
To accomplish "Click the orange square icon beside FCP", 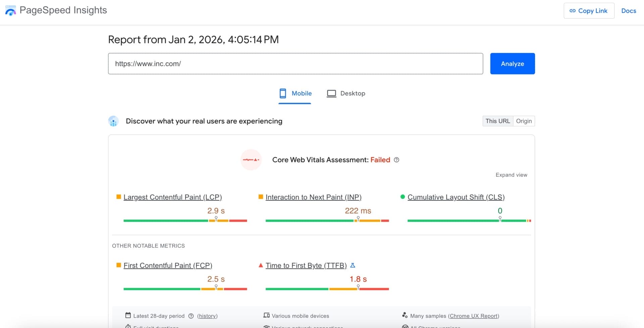I will [118, 265].
